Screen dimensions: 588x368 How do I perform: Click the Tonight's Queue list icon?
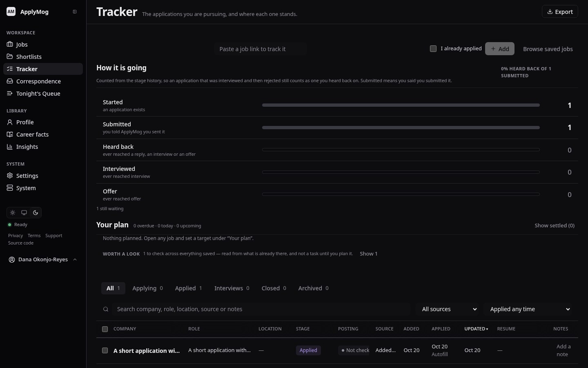click(x=10, y=93)
